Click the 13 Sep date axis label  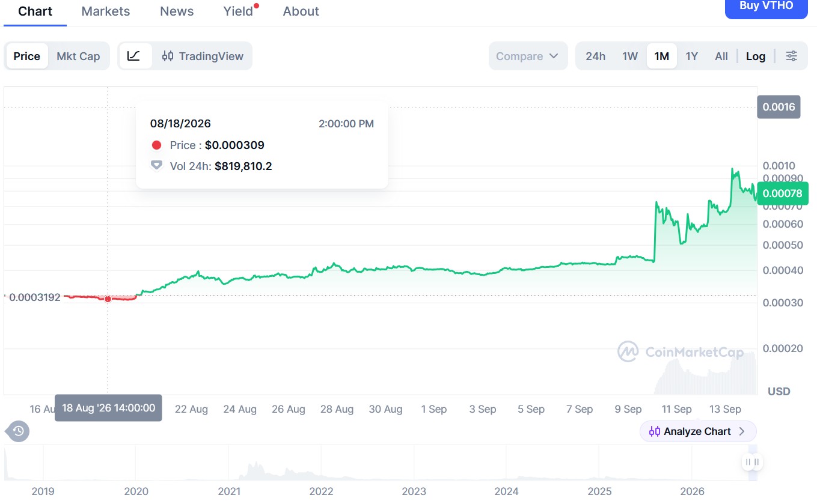(725, 409)
